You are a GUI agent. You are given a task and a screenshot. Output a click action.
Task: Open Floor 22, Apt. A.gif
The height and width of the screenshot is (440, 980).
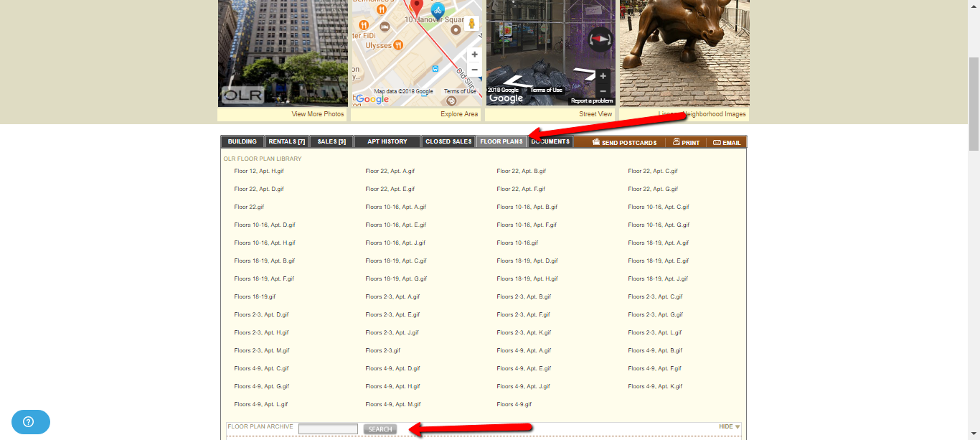(390, 171)
